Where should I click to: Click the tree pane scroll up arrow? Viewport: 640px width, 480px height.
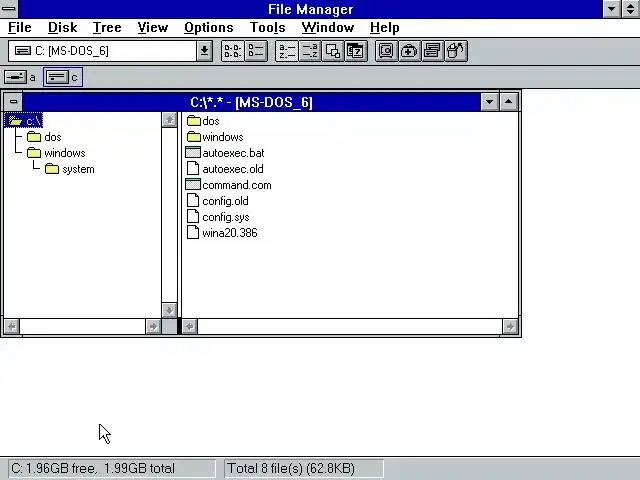[x=169, y=120]
